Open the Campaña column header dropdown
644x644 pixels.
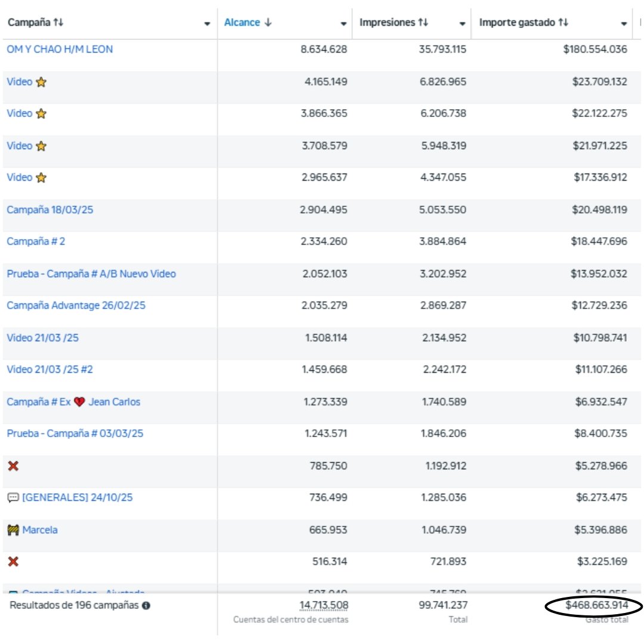[x=206, y=23]
